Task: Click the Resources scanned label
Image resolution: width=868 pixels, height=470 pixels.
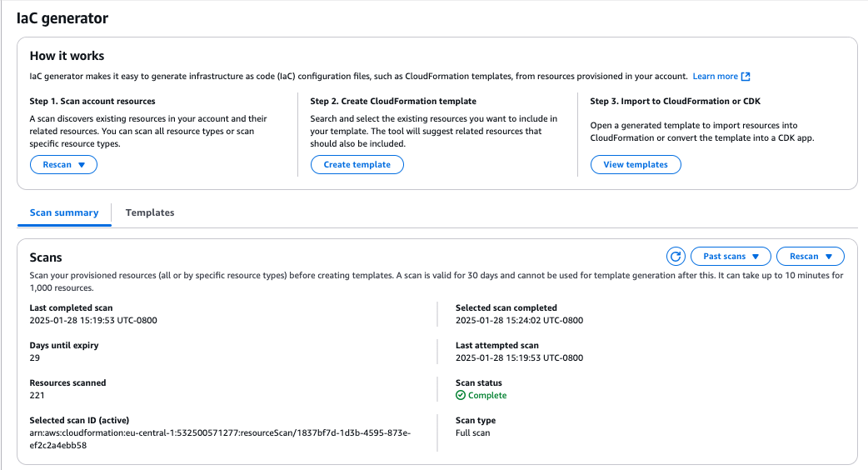Action: click(x=67, y=382)
